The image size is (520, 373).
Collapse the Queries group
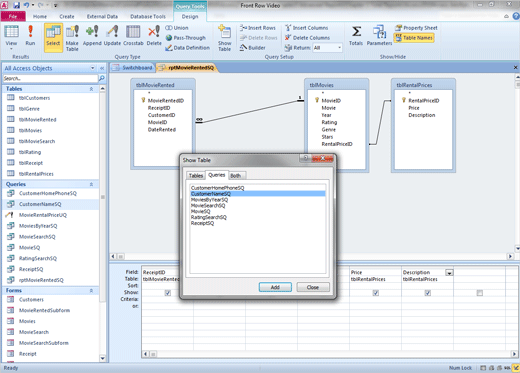[91, 184]
